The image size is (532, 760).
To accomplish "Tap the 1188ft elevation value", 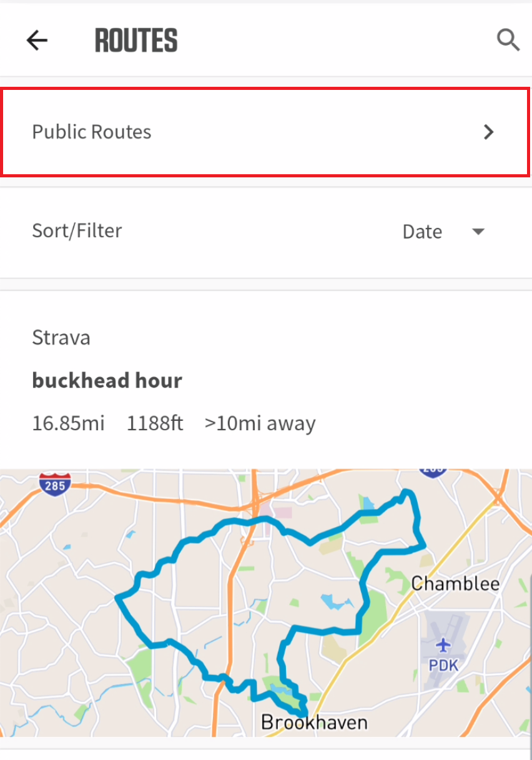I will click(155, 423).
